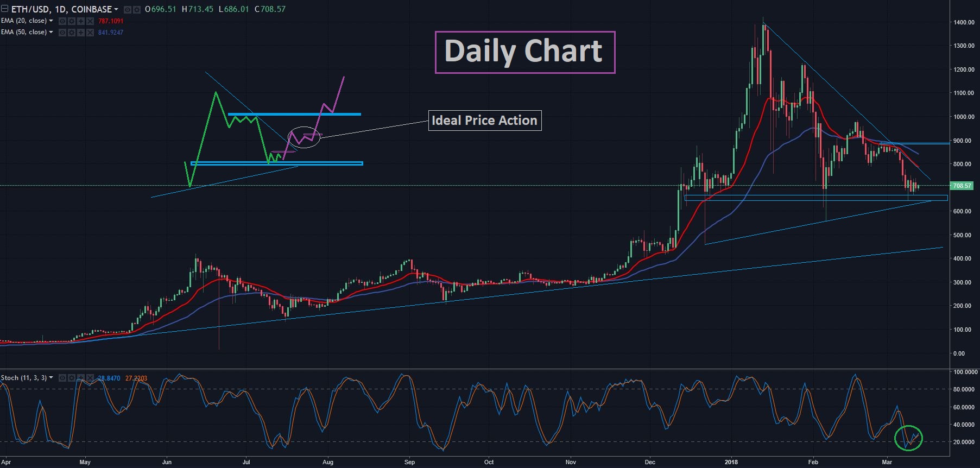Click the close price value 708.57
Image resolution: width=980 pixels, height=468 pixels.
tap(273, 9)
